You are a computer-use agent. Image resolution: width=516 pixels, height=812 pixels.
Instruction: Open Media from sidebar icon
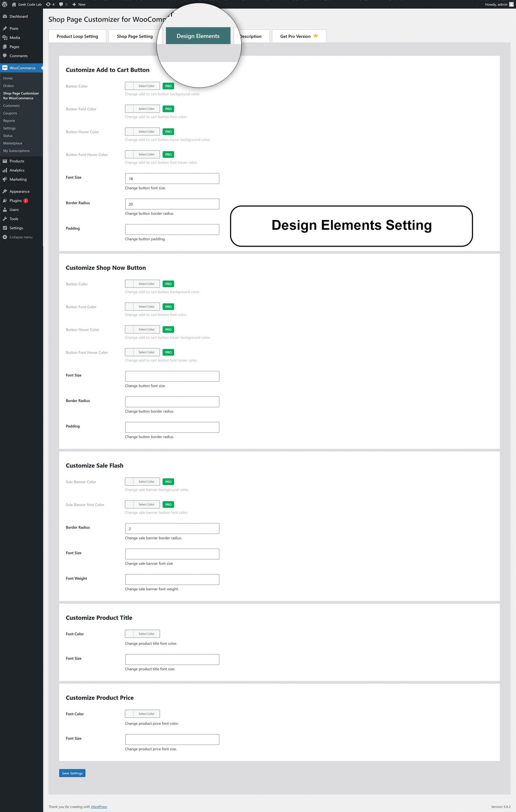point(5,38)
